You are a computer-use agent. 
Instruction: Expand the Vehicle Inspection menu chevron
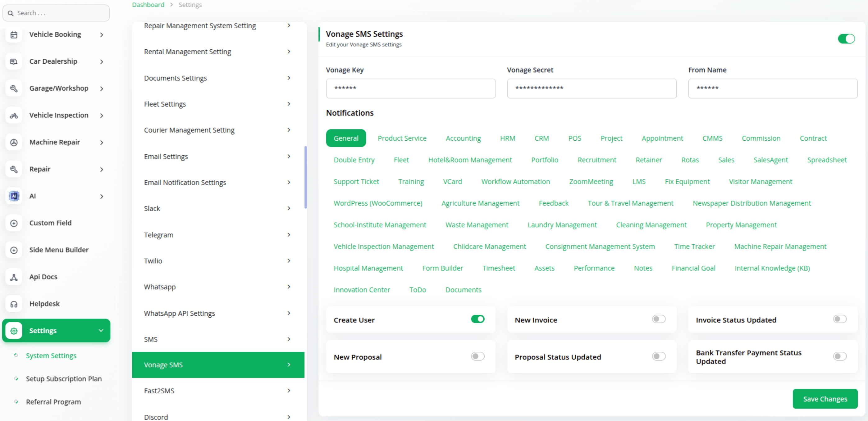(x=101, y=115)
